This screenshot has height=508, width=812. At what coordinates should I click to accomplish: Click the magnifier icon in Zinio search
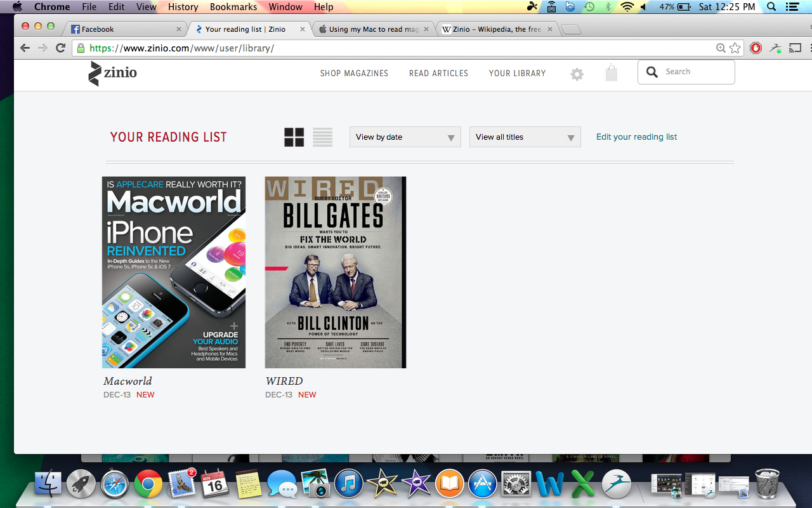point(652,72)
